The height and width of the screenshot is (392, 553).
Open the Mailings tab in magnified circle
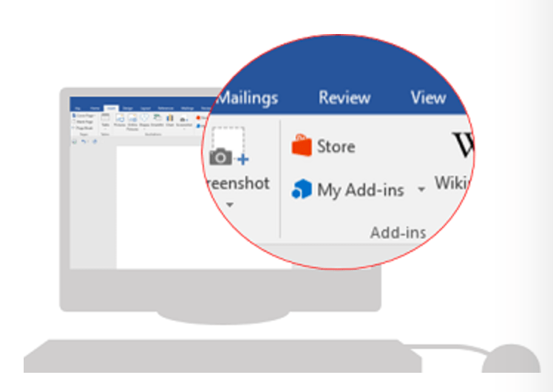tap(248, 98)
